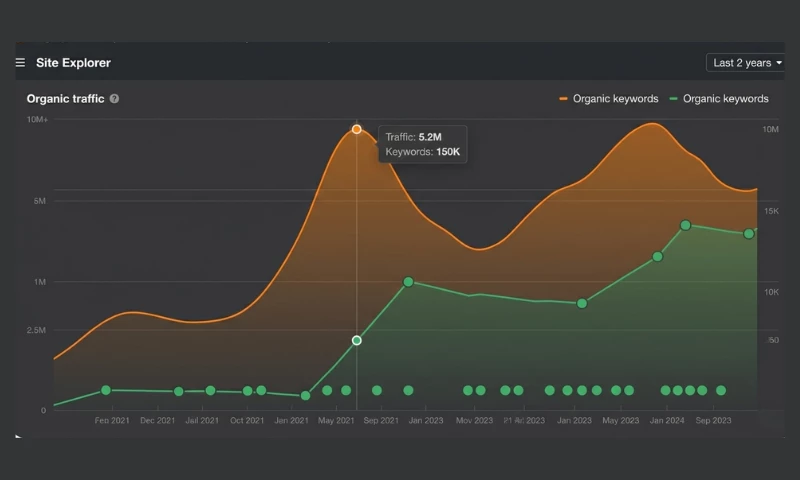Toggle the green Organic keywords legend series
This screenshot has width=800, height=480.
click(718, 99)
